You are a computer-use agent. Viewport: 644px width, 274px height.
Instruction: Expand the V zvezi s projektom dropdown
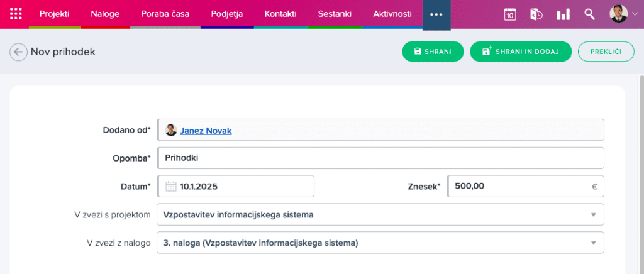(592, 214)
